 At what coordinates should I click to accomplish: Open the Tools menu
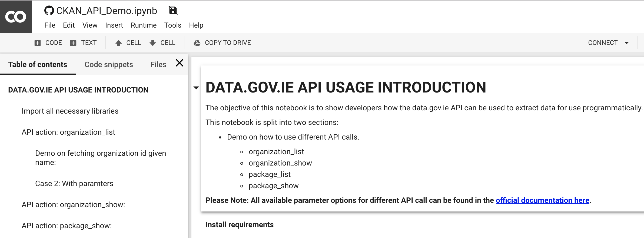[x=173, y=25]
